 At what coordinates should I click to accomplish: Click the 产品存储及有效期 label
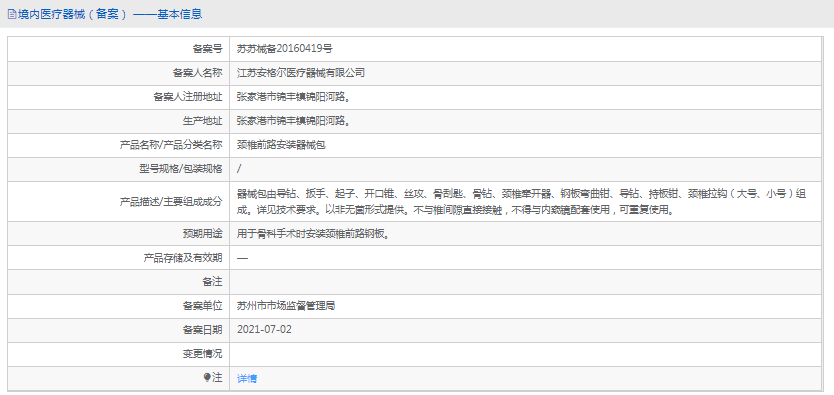(184, 258)
